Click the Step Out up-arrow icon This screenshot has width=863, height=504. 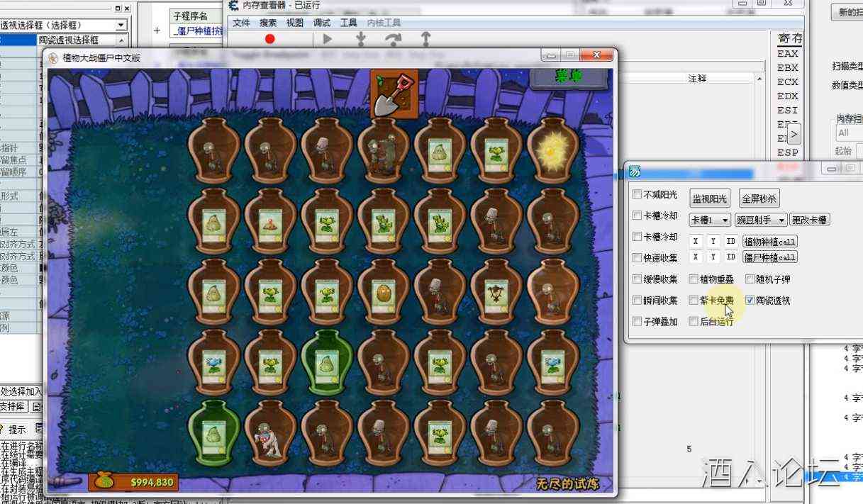coord(425,39)
